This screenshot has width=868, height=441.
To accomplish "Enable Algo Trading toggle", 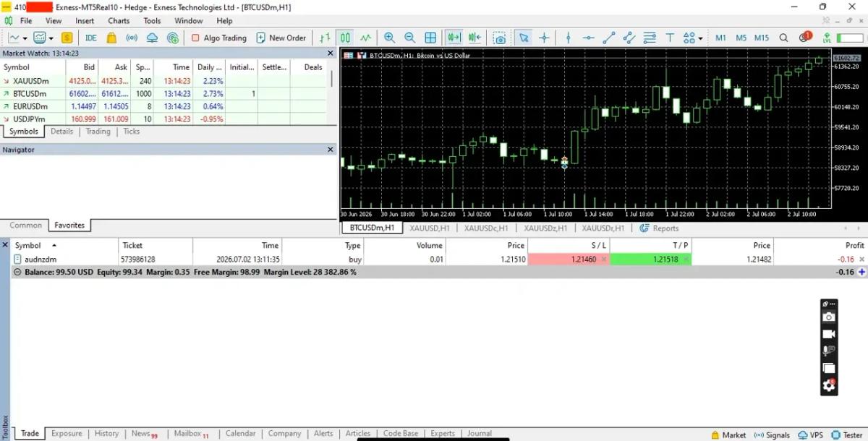I will point(218,38).
